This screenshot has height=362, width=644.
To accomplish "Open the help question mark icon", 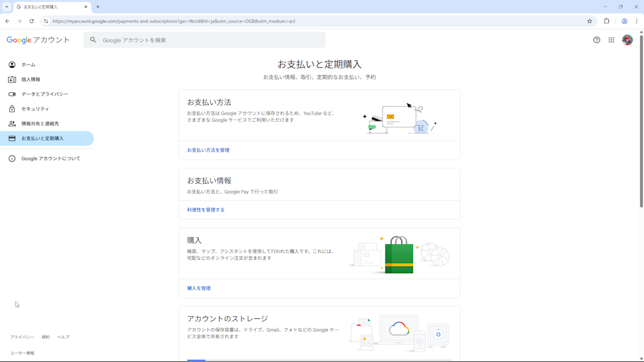I will (x=596, y=40).
